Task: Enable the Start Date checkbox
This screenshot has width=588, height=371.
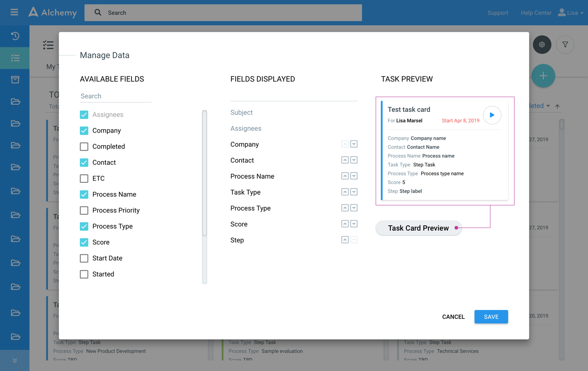Action: pyautogui.click(x=84, y=258)
